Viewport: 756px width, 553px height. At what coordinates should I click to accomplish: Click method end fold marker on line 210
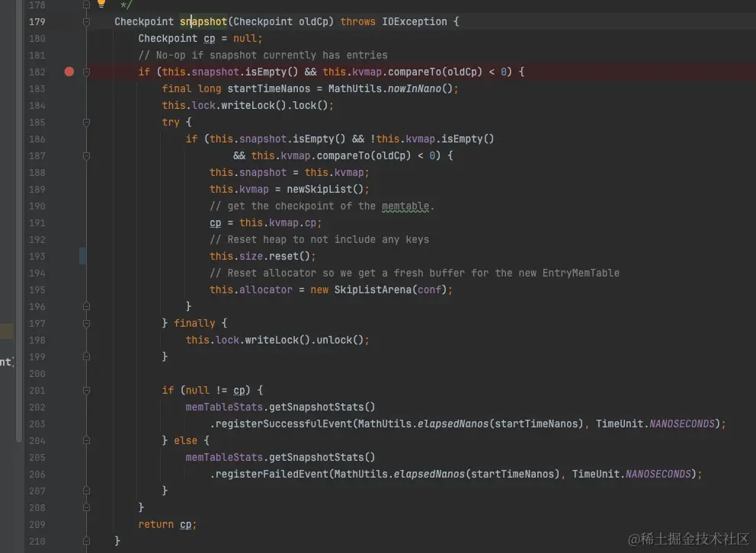click(x=86, y=541)
